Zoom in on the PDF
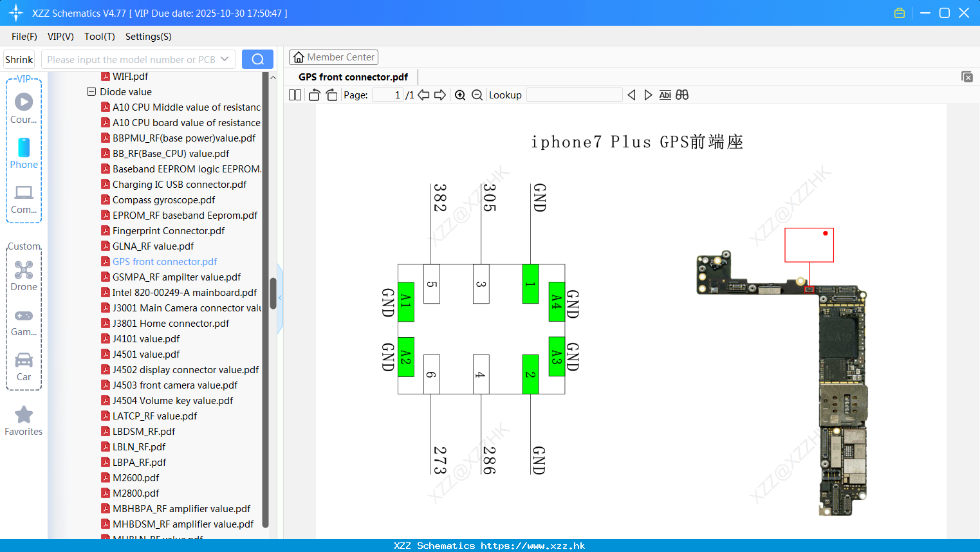 tap(460, 95)
